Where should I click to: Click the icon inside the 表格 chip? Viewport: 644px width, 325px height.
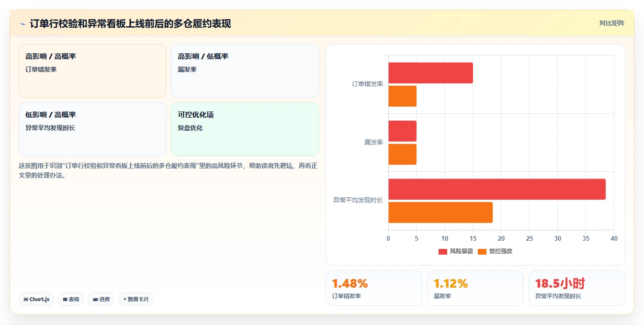point(65,300)
